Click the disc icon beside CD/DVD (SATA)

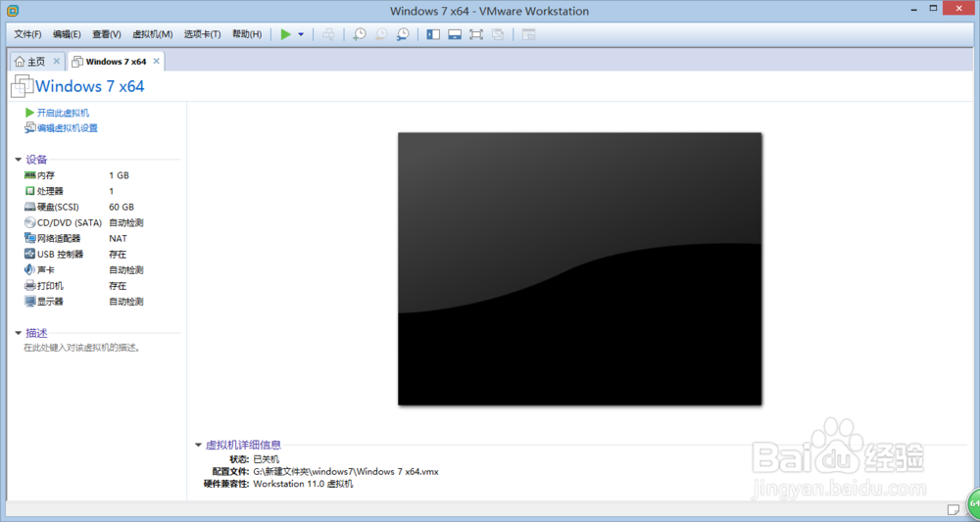tap(29, 222)
